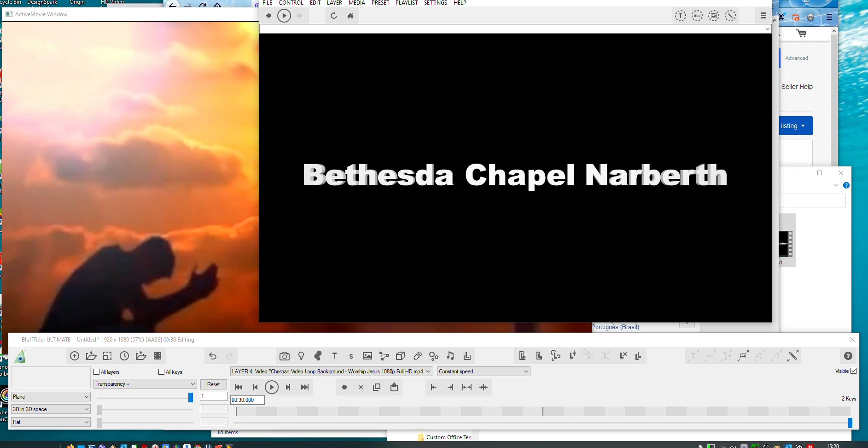Open the Flat style dropdown
Screen dimensions: 868x448
[x=51, y=422]
